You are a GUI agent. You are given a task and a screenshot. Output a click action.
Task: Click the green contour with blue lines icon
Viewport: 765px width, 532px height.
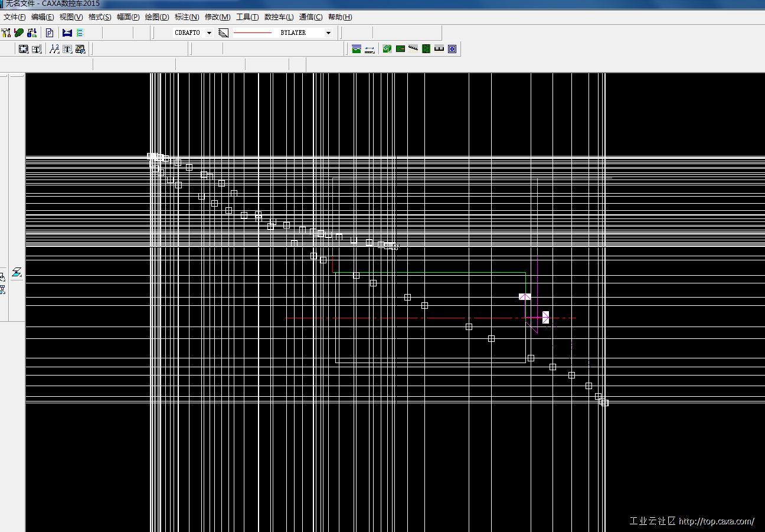point(357,49)
